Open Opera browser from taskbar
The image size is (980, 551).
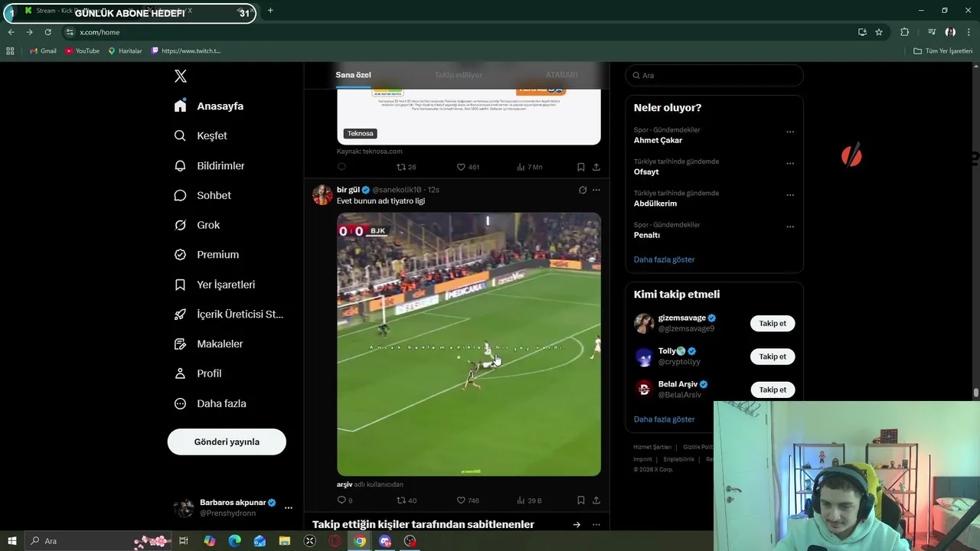tap(335, 541)
